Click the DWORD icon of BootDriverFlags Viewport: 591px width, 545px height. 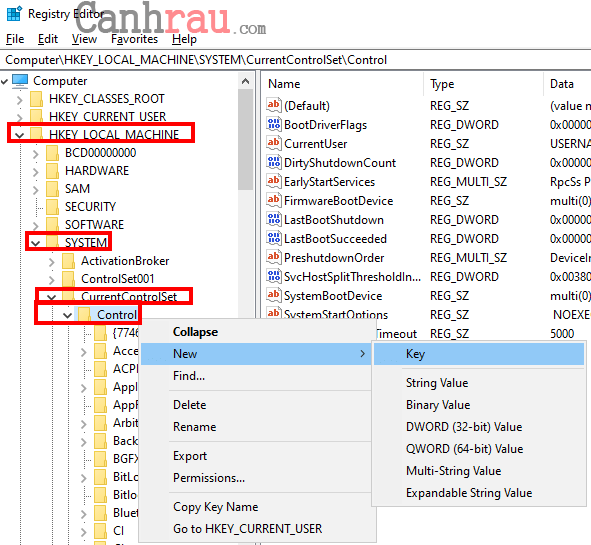[x=274, y=124]
